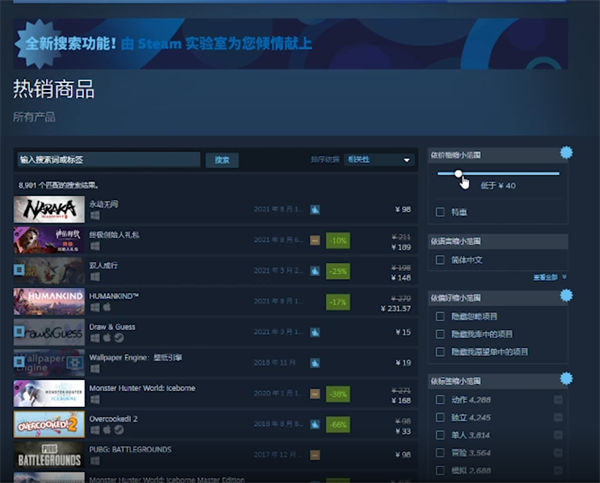
Task: Click Windows platform icon under 永劫无间
Action: pyautogui.click(x=95, y=215)
